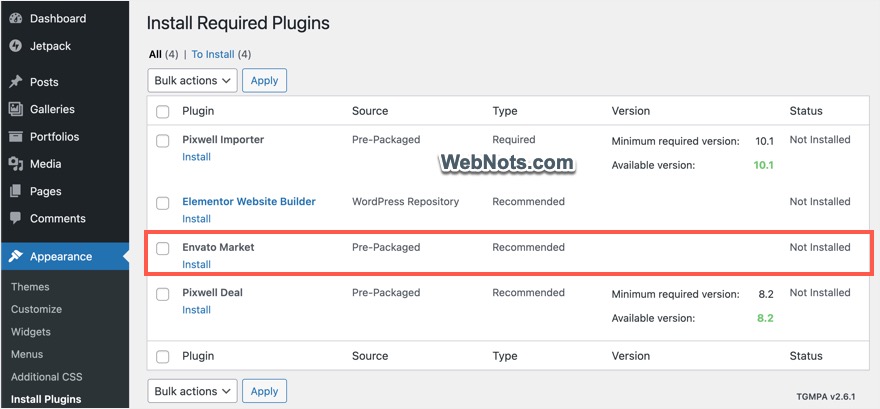Tick the Envato Market checkbox
880x409 pixels.
pos(163,248)
